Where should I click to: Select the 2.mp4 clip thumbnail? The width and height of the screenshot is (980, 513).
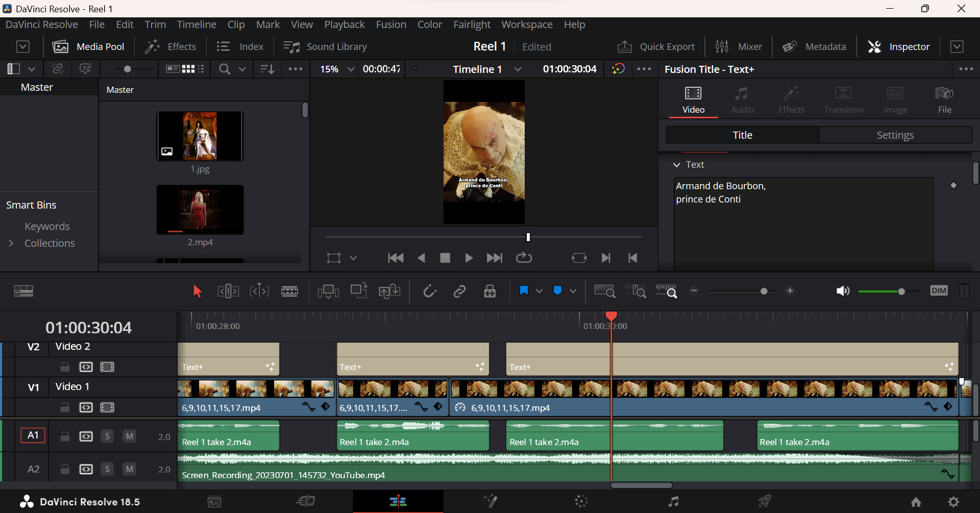pyautogui.click(x=200, y=210)
